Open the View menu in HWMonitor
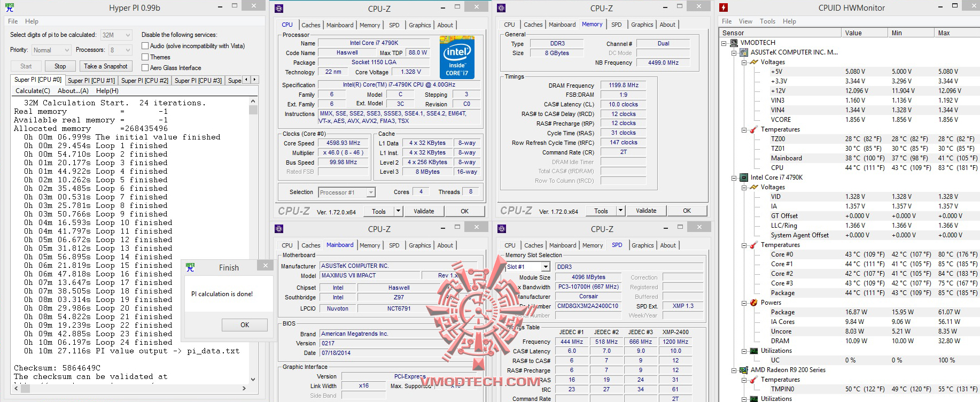Image resolution: width=980 pixels, height=402 pixels. (745, 21)
